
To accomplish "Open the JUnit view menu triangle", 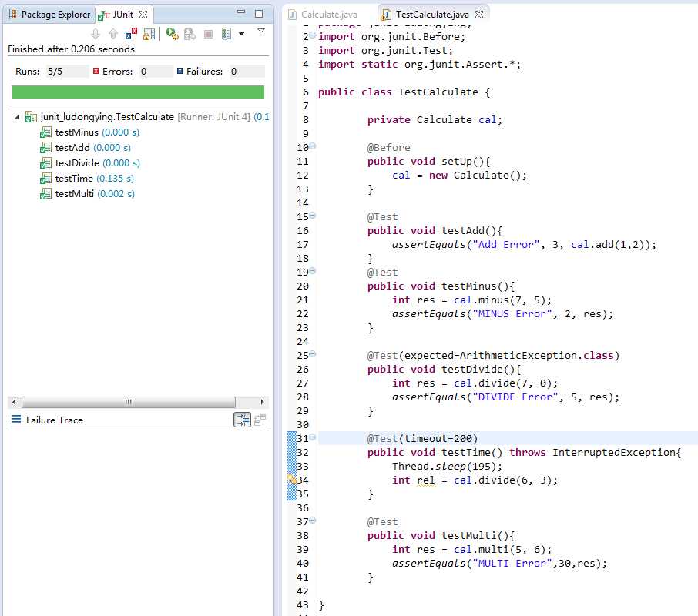I will click(x=260, y=31).
